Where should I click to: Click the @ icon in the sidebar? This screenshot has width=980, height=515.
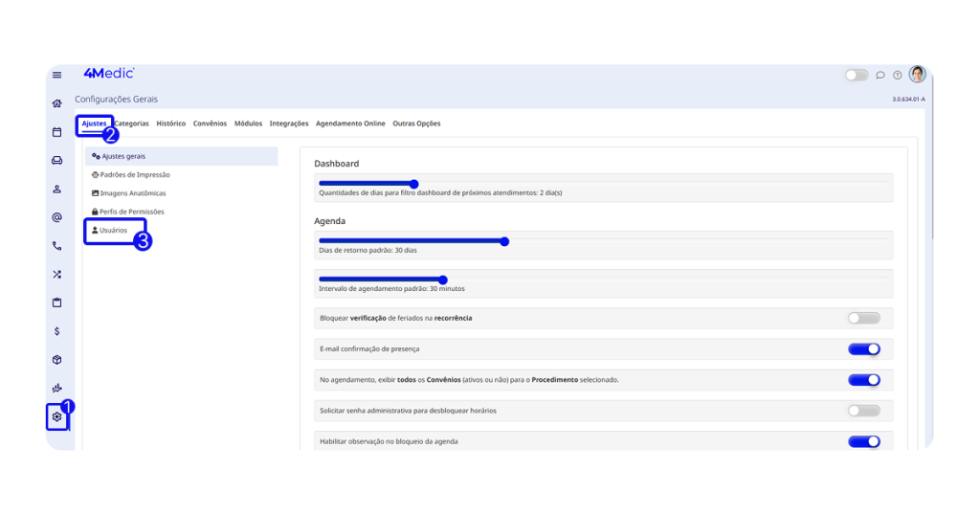click(57, 217)
